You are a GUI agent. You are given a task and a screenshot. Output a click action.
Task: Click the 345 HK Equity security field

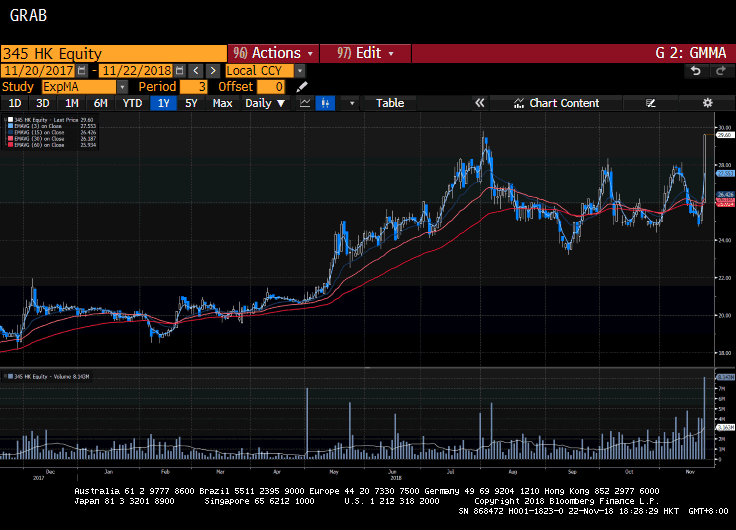pyautogui.click(x=114, y=54)
